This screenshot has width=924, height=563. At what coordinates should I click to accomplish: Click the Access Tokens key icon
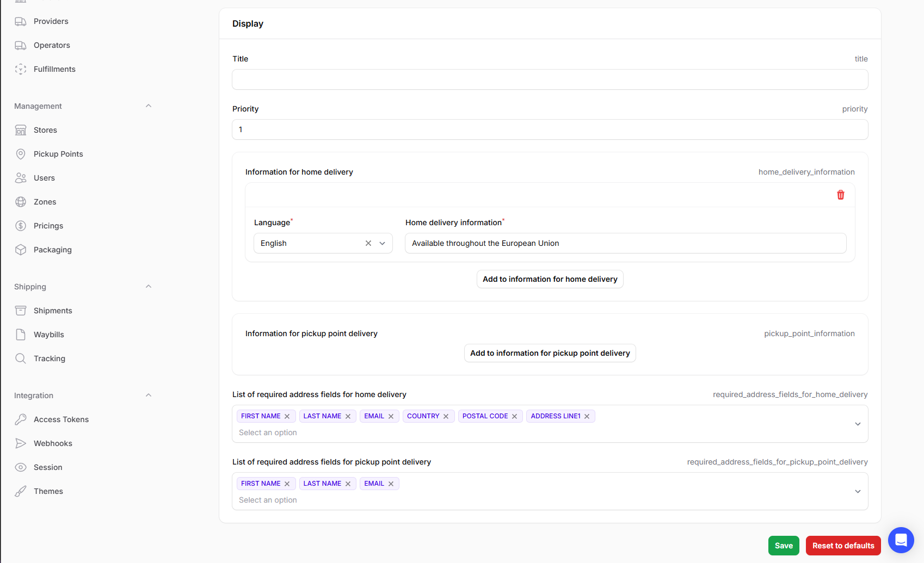point(21,419)
